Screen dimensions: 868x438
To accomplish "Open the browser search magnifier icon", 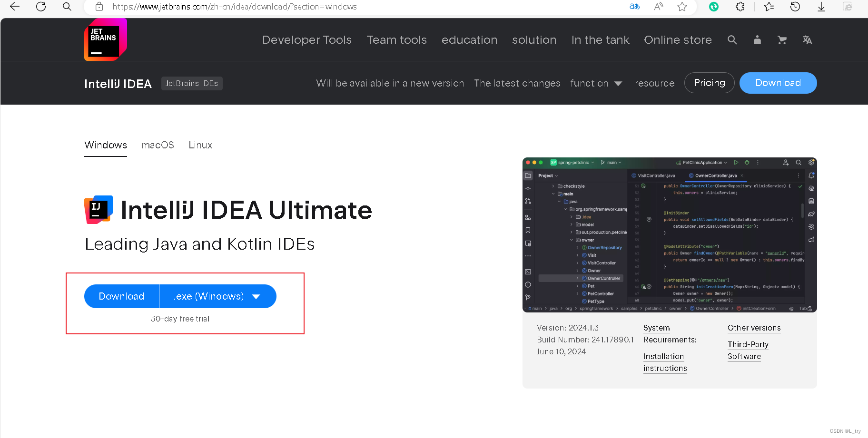I will coord(67,7).
